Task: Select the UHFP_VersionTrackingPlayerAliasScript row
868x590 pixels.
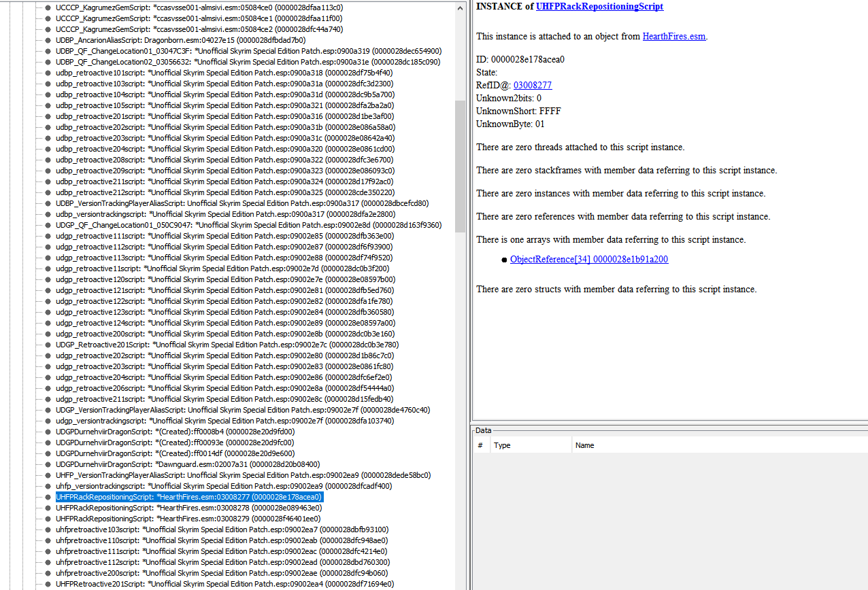Action: pos(244,475)
